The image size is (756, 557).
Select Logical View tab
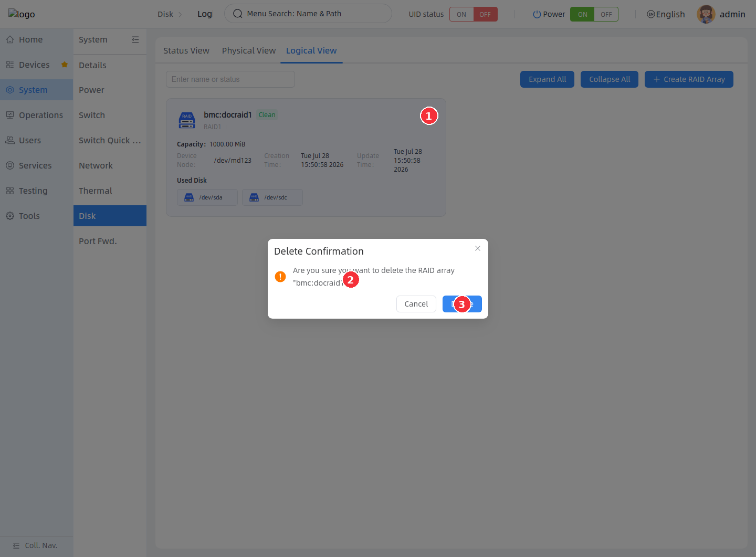(311, 50)
